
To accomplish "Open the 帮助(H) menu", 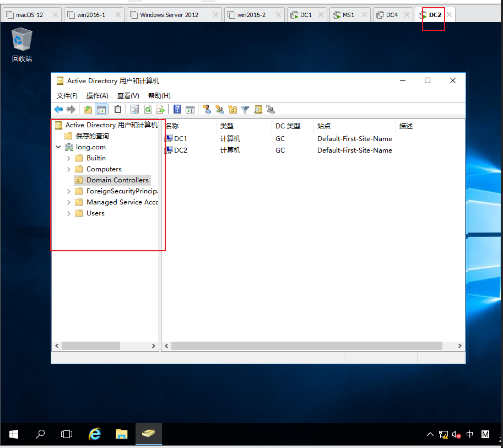I will (x=159, y=96).
